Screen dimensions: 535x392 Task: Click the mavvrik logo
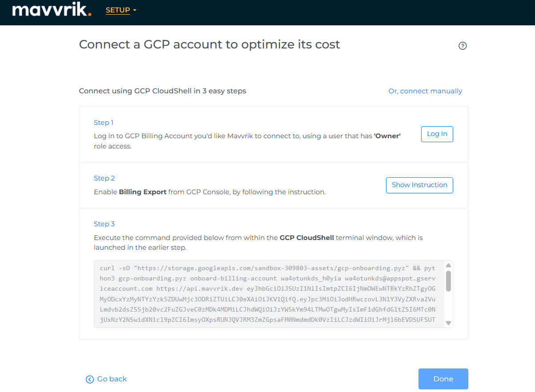(x=52, y=10)
